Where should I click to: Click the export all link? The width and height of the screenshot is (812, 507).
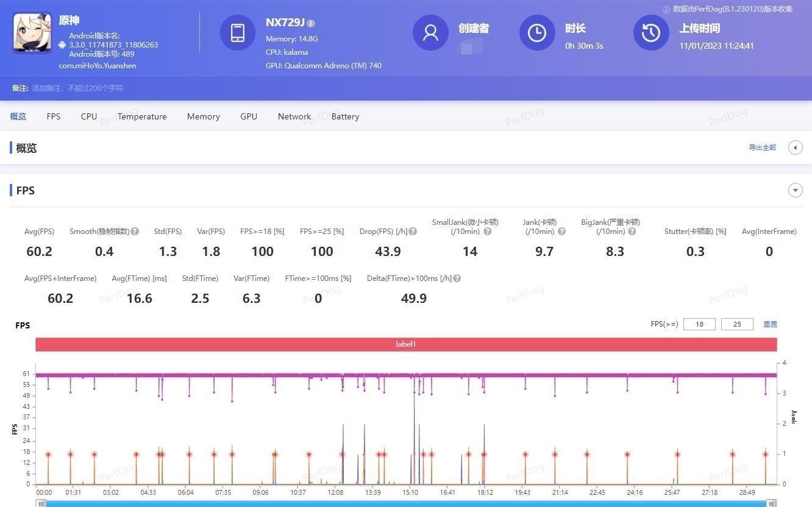coord(762,147)
